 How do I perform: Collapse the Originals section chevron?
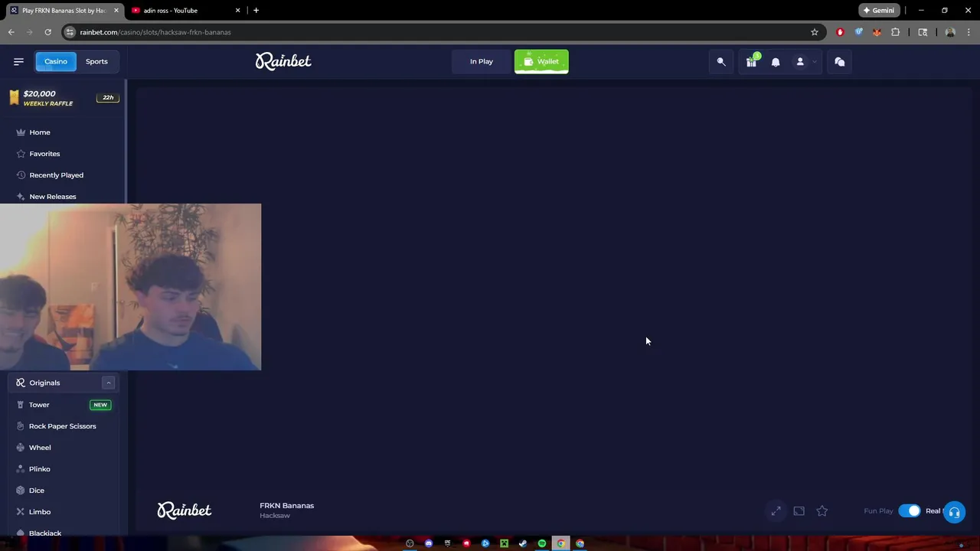[x=108, y=383]
